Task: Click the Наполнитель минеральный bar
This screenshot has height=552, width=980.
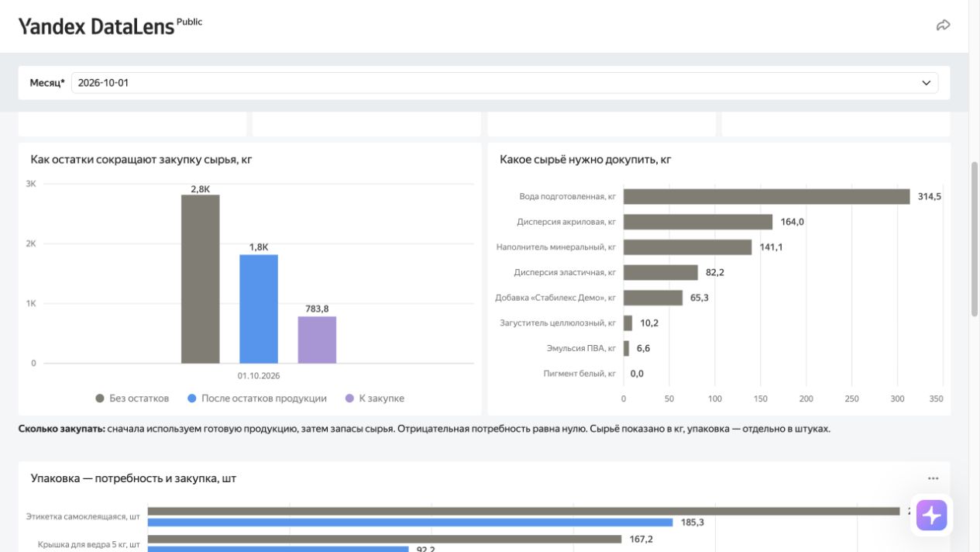Action: pyautogui.click(x=687, y=247)
